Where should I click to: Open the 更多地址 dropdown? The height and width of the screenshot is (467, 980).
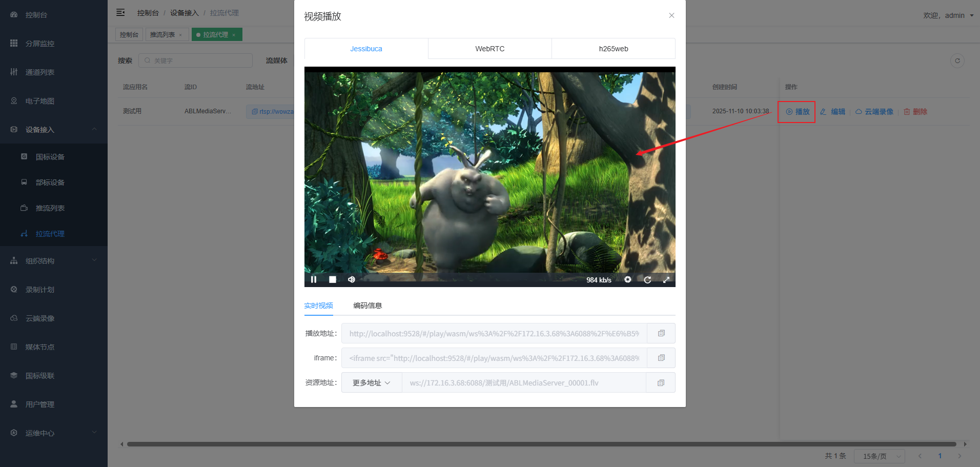[372, 382]
